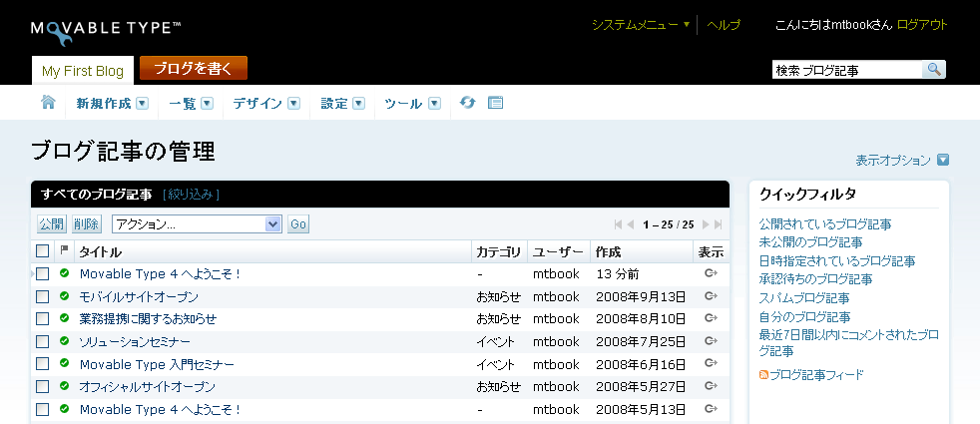Click published status icon for 業務提携に関するお知らせ
This screenshot has height=424, width=980.
pyautogui.click(x=64, y=318)
